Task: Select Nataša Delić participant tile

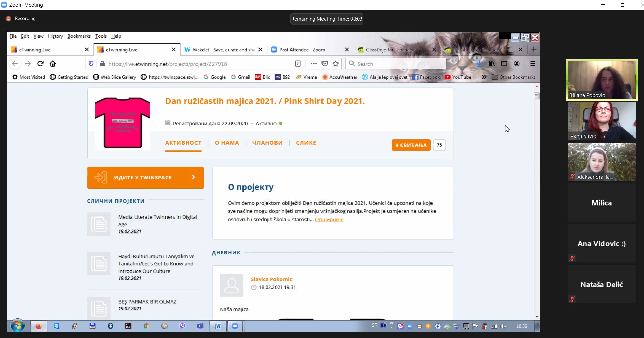Action: click(601, 284)
